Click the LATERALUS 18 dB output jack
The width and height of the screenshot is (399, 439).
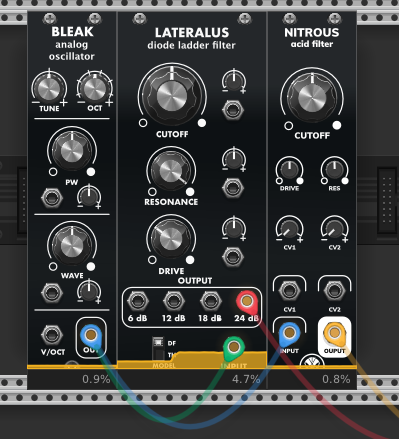210,301
